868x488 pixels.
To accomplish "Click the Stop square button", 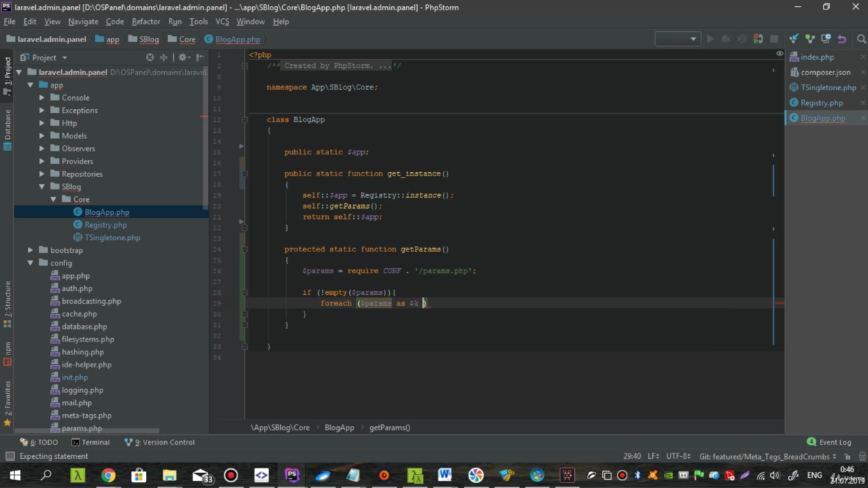I will coord(774,39).
